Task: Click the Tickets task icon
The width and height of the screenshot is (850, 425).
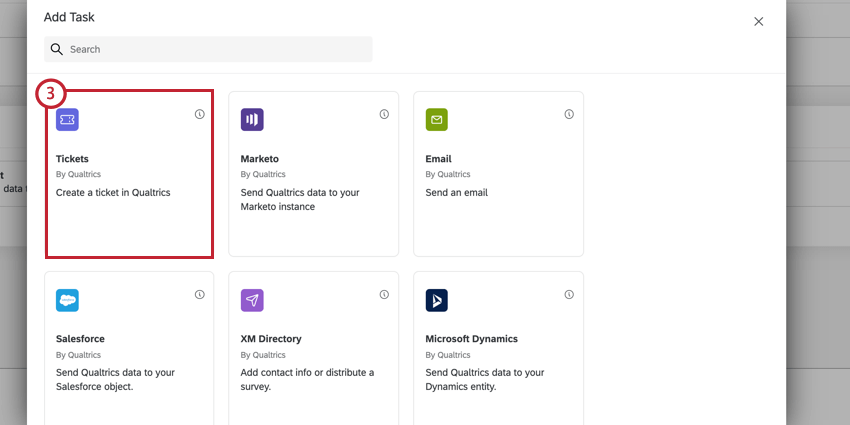Action: (x=67, y=120)
